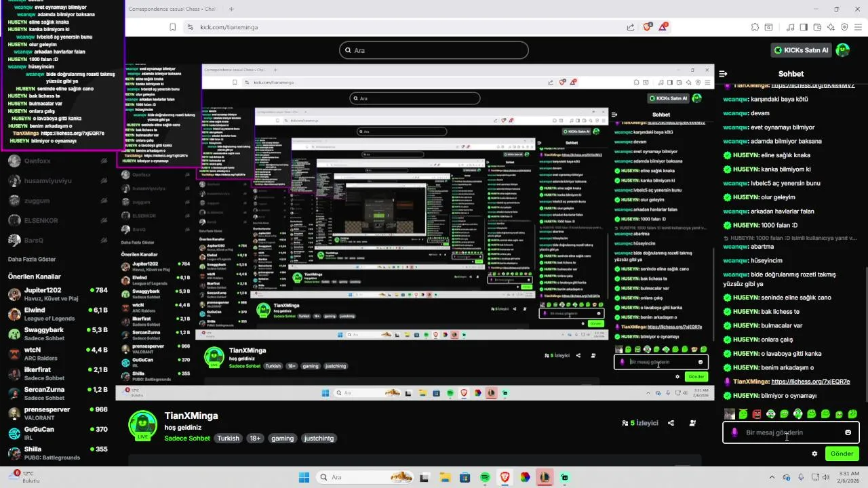
Task: Insert the red angry face emote
Action: click(x=757, y=414)
